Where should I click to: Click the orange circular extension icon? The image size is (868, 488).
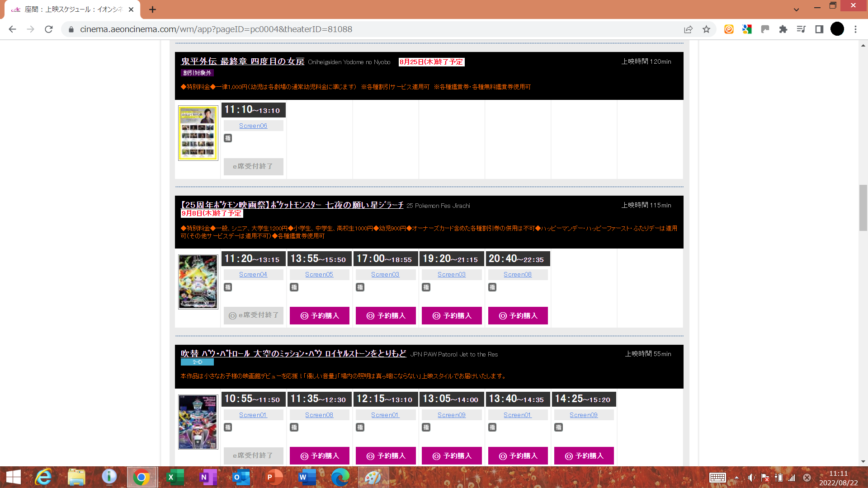(729, 29)
